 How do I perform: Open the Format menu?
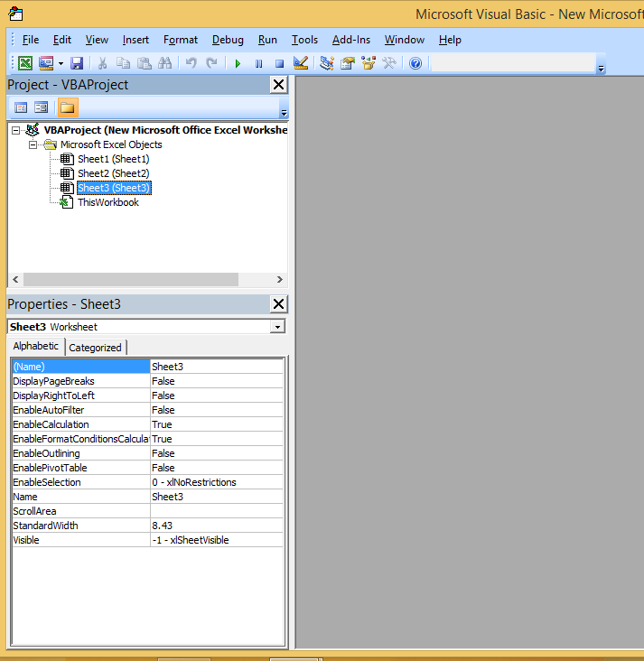click(181, 40)
